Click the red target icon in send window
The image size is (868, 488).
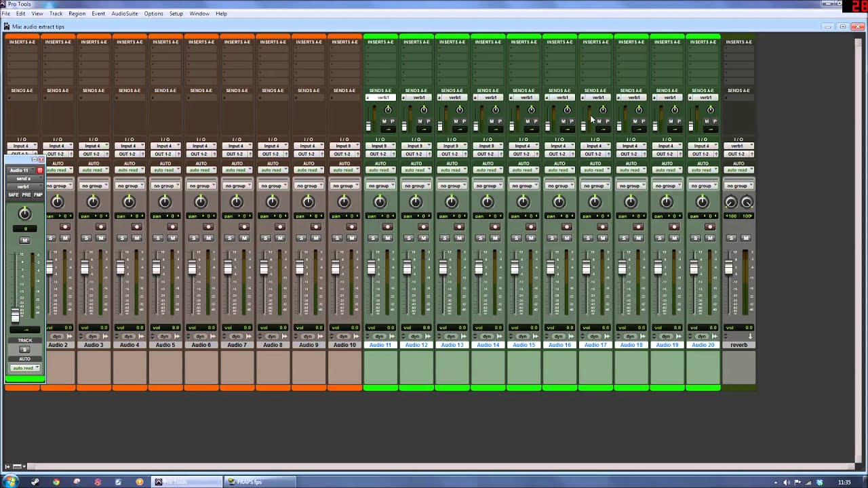coord(39,170)
